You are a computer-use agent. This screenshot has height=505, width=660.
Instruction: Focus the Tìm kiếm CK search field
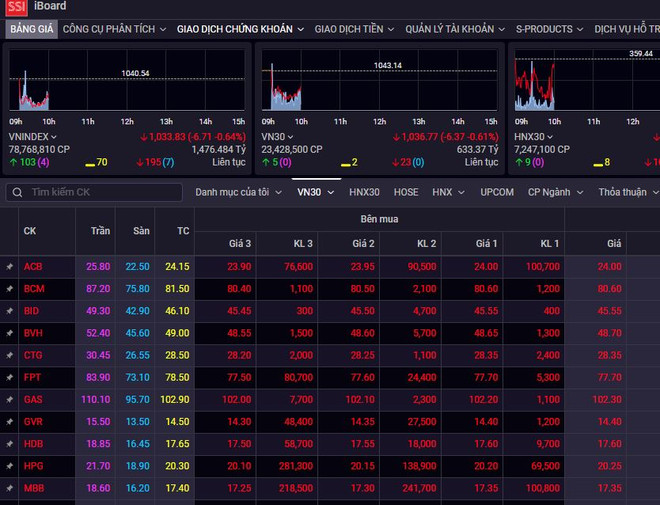(x=100, y=192)
